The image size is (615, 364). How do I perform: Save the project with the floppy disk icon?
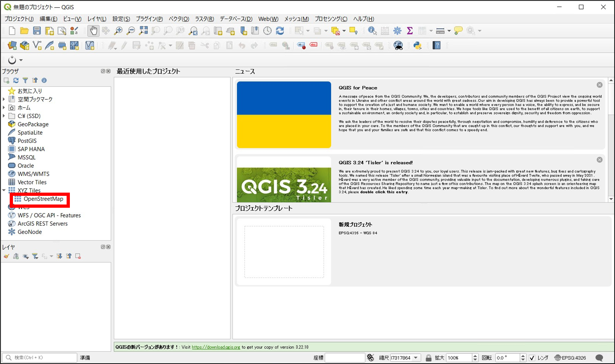coord(37,31)
